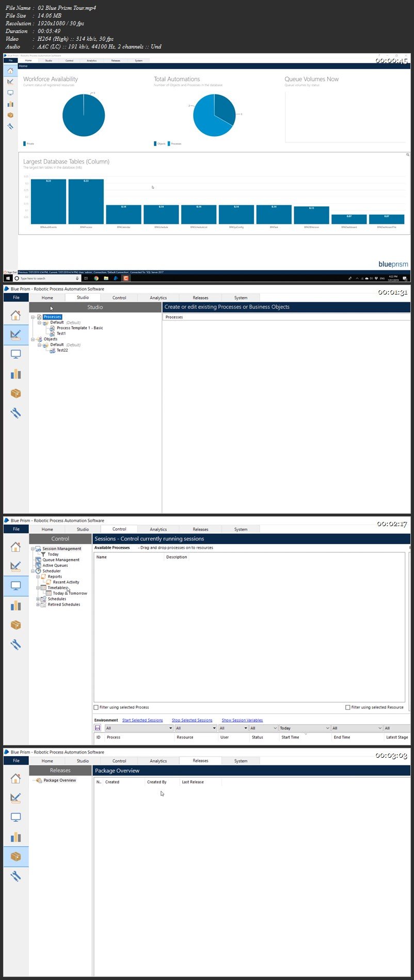Click the highlighted Studio icon in the sidebar
Viewport: 414px width, 980px height.
15,335
